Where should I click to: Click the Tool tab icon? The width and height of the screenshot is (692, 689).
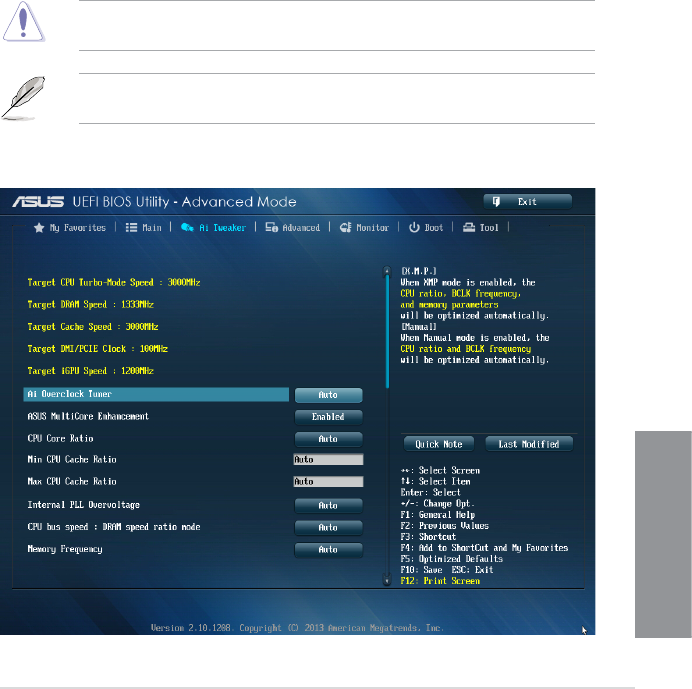click(x=469, y=228)
